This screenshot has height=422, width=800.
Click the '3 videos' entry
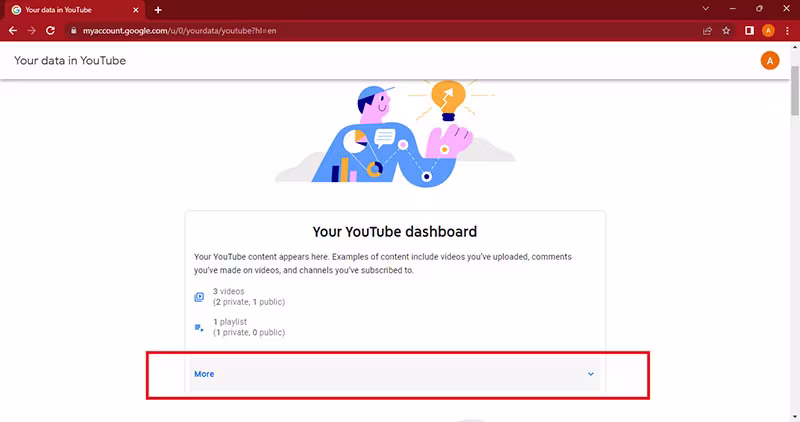click(x=229, y=291)
